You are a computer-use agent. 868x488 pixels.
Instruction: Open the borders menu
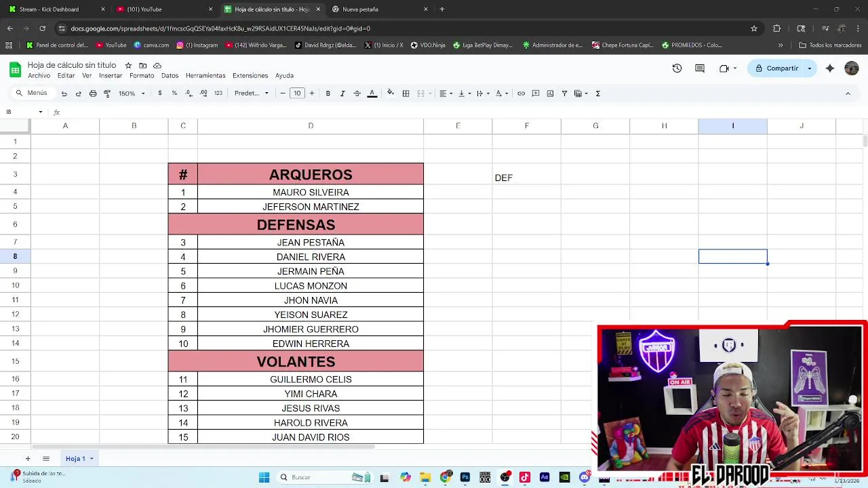pos(406,94)
